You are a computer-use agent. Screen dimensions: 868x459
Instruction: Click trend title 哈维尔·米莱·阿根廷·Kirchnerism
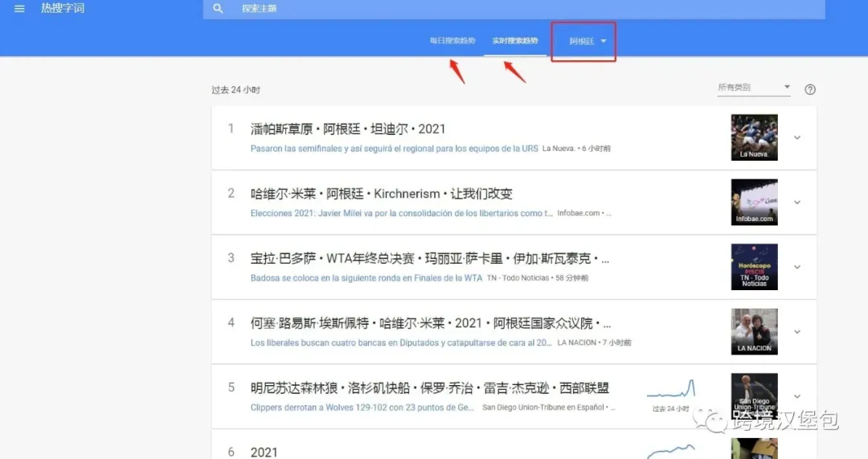click(382, 194)
